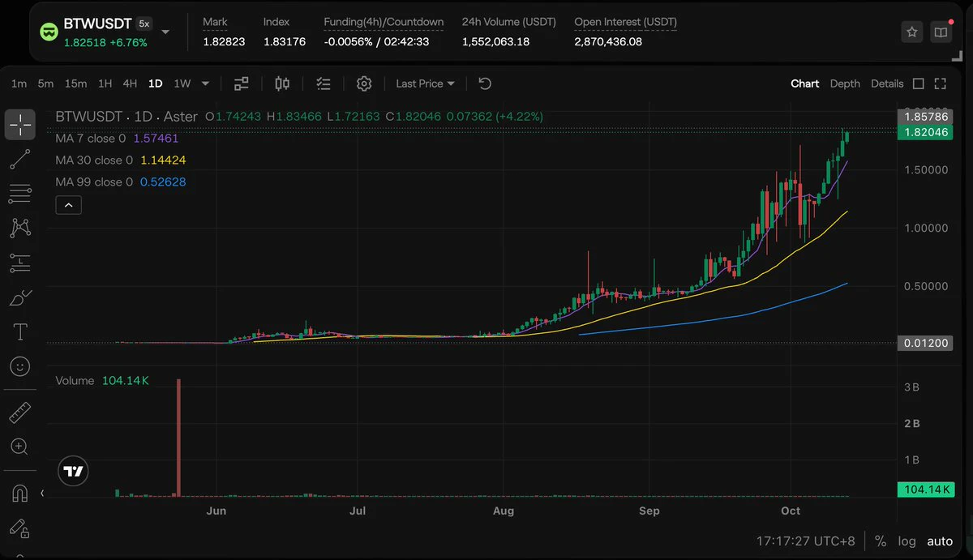The image size is (973, 560).
Task: Choose the 1W interval
Action: (182, 83)
